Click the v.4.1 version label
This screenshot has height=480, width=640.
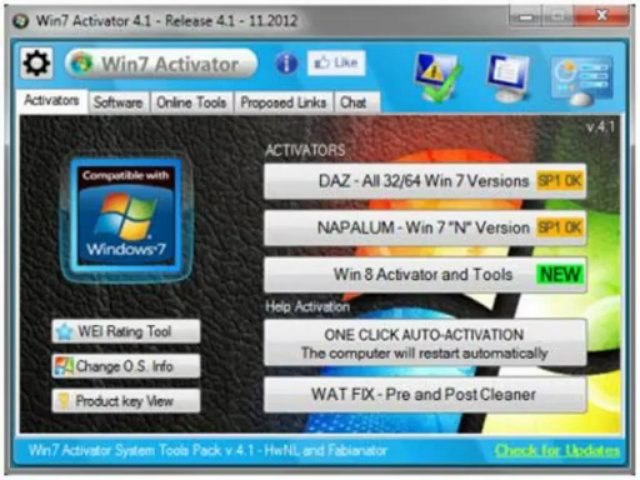(600, 127)
